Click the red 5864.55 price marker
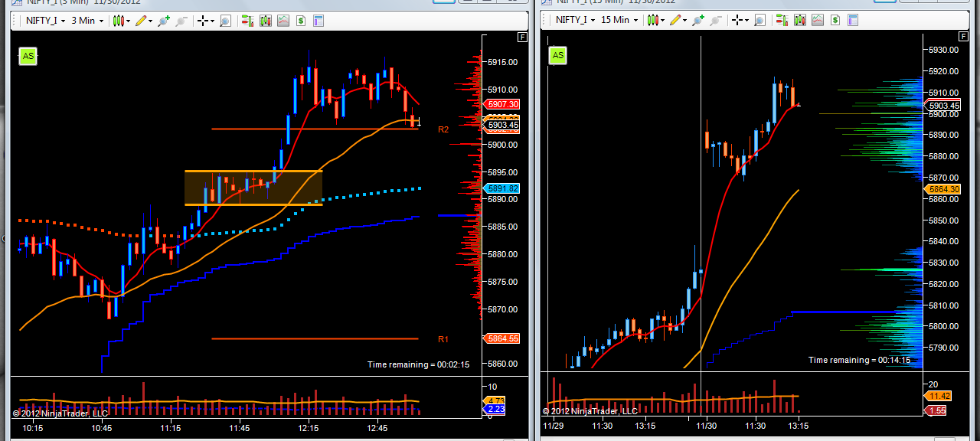 pos(502,338)
